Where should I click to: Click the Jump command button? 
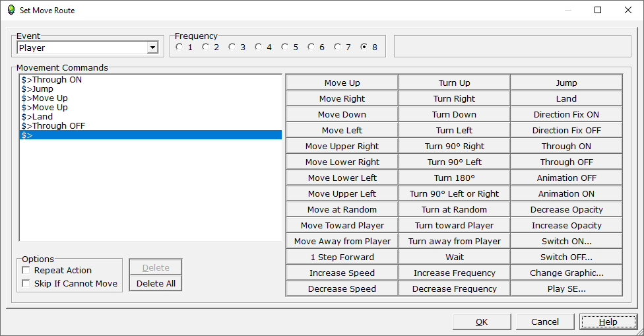[x=566, y=83]
